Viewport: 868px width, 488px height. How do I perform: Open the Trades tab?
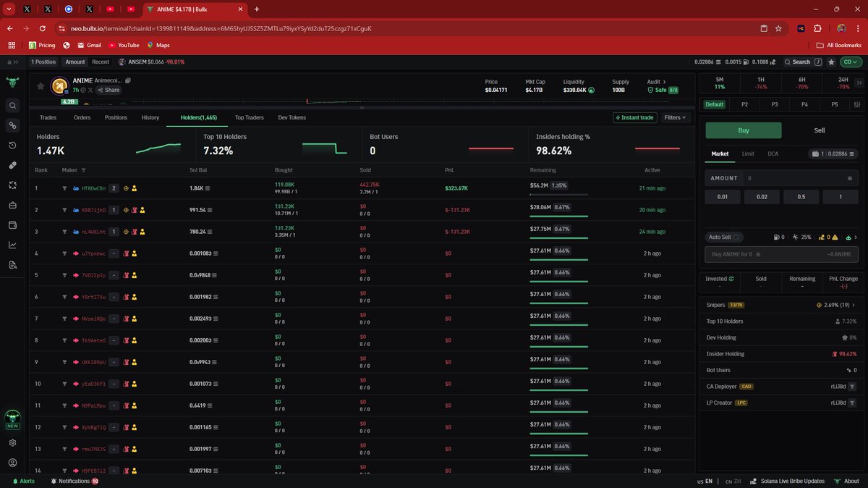pyautogui.click(x=48, y=117)
